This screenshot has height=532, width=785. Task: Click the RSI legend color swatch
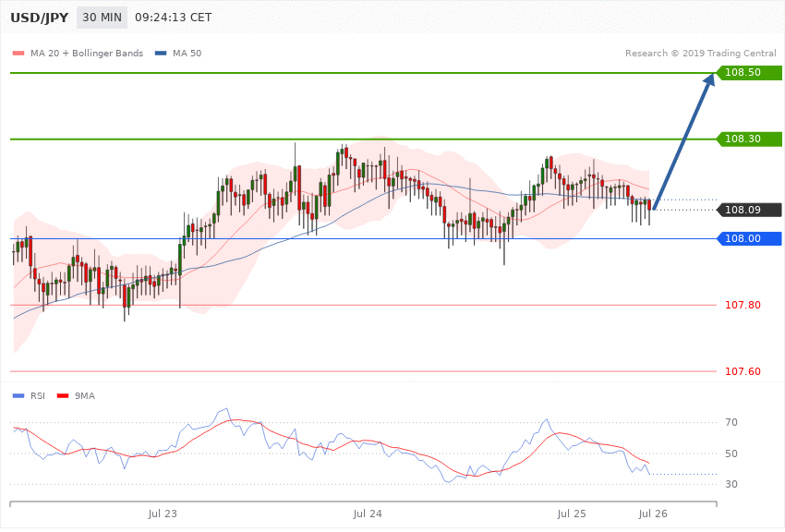tap(18, 396)
